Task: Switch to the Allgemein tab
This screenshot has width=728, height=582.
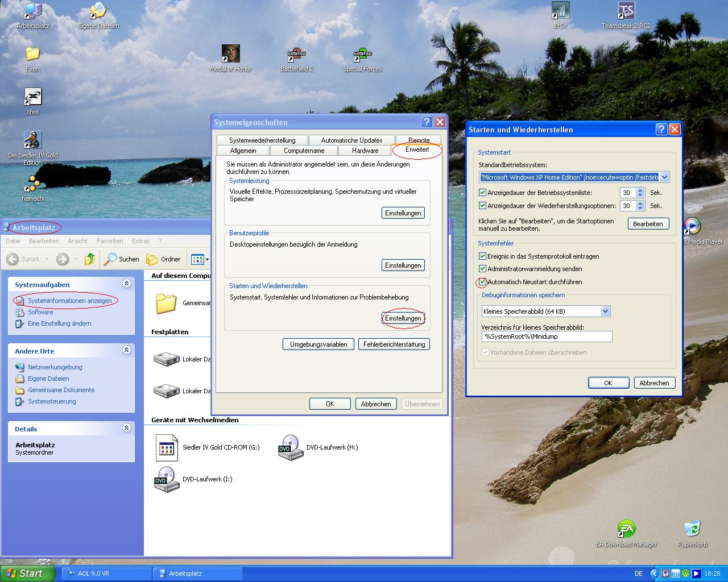Action: click(243, 151)
